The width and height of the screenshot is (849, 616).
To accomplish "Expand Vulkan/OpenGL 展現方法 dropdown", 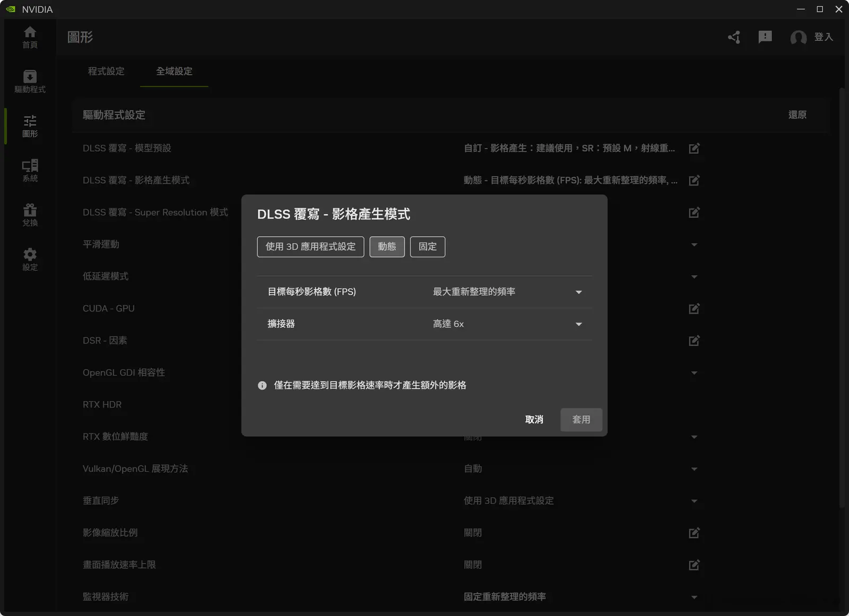I will [x=694, y=469].
